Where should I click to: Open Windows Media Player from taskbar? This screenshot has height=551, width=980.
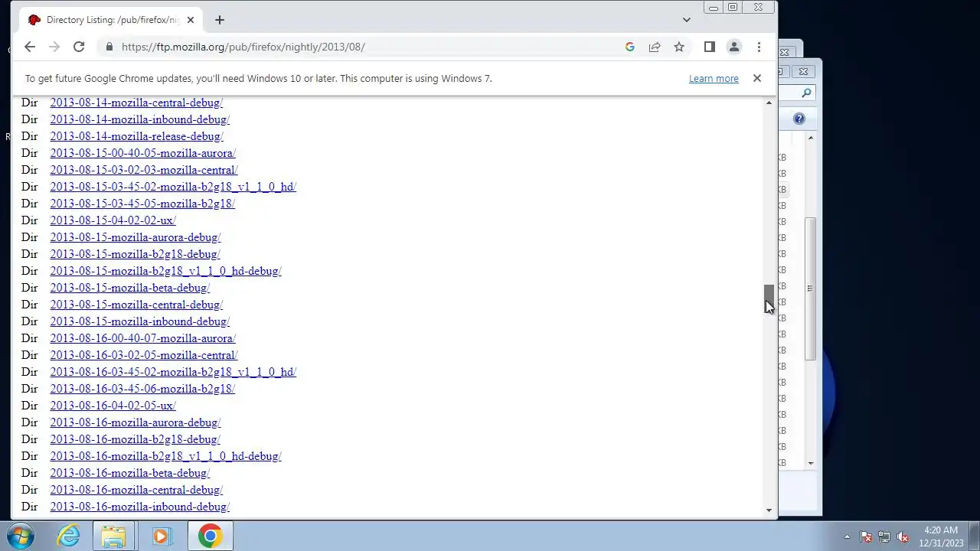pos(161,536)
